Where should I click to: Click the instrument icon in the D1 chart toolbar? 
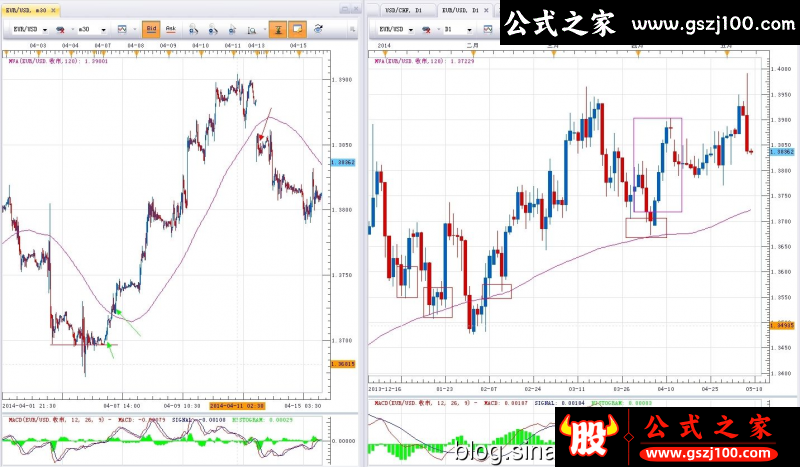pos(427,30)
